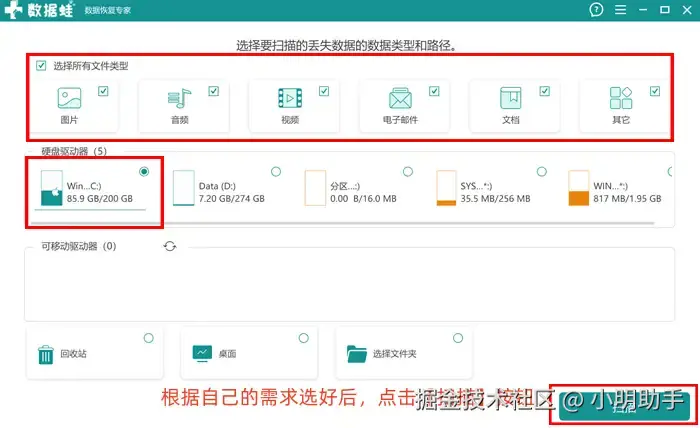700x428 pixels.
Task: Uncheck the 图片 checkbox
Action: click(x=103, y=91)
